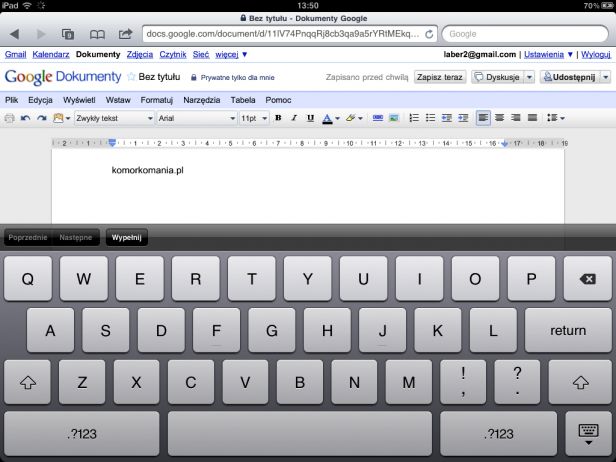This screenshot has width=616, height=462.
Task: Select center text alignment
Action: point(499,118)
